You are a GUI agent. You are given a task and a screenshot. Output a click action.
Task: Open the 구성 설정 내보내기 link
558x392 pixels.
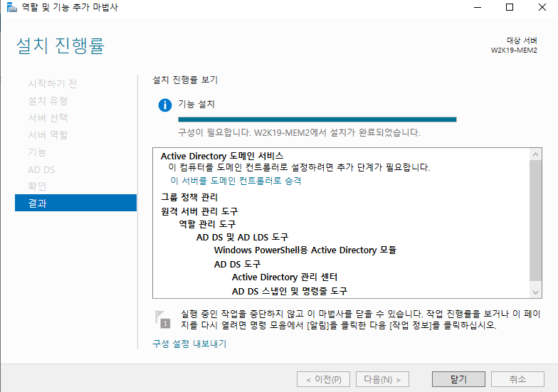(189, 344)
